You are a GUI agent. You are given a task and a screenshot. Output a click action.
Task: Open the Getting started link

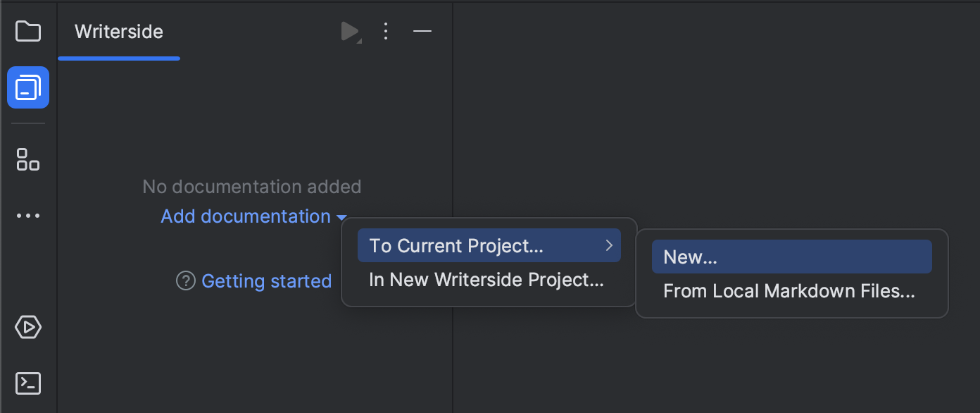(x=267, y=281)
